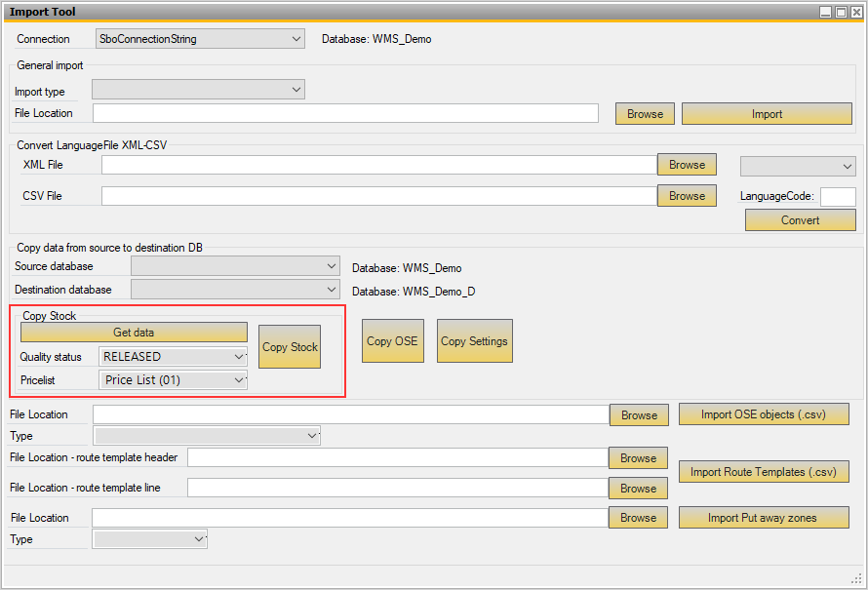Open the Pricelist dropdown showing Price List (01)

coord(173,380)
